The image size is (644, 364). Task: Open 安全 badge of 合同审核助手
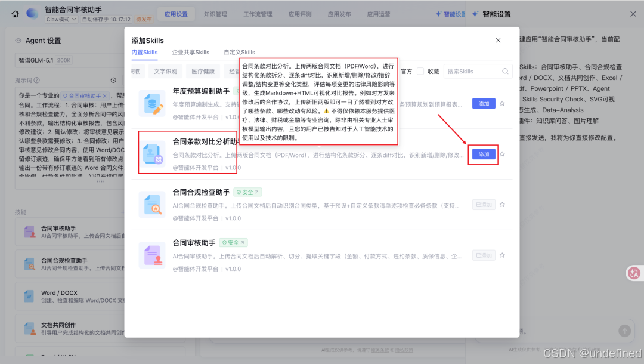233,243
